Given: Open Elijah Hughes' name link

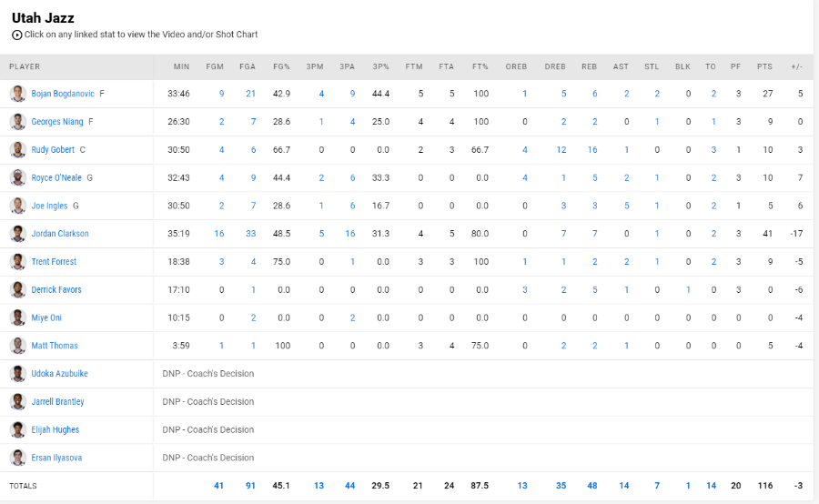Looking at the screenshot, I should click(56, 429).
